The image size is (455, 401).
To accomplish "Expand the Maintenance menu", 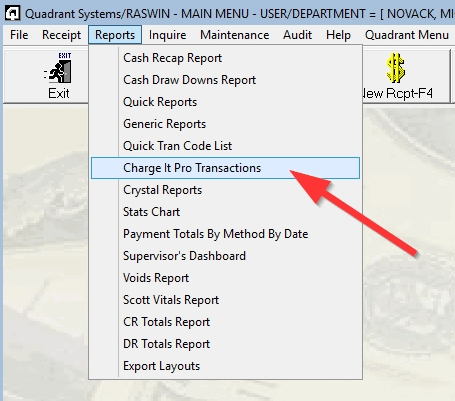I will pyautogui.click(x=234, y=35).
